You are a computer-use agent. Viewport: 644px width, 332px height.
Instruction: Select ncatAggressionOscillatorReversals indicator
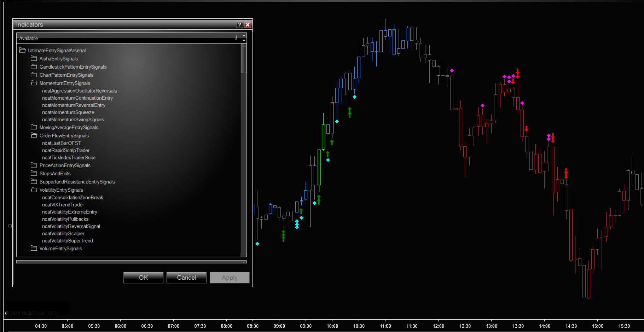tap(80, 91)
